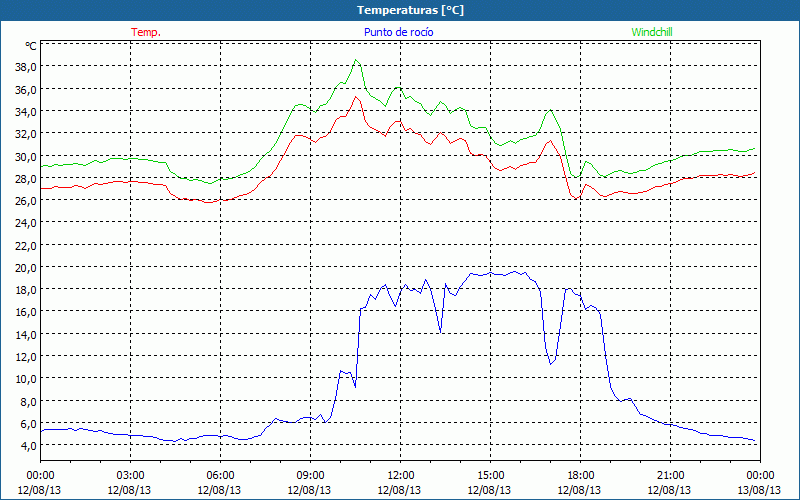Viewport: 800px width, 500px height.
Task: Click the '13/08/13' date label
Action: tap(759, 490)
